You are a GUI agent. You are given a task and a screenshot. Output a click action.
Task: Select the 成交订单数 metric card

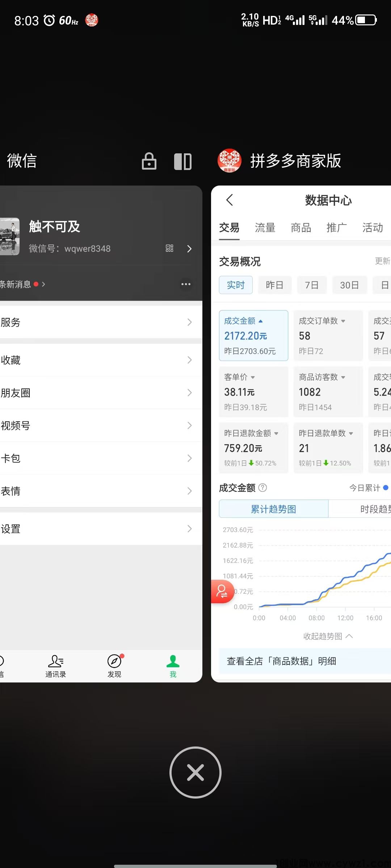click(328, 336)
